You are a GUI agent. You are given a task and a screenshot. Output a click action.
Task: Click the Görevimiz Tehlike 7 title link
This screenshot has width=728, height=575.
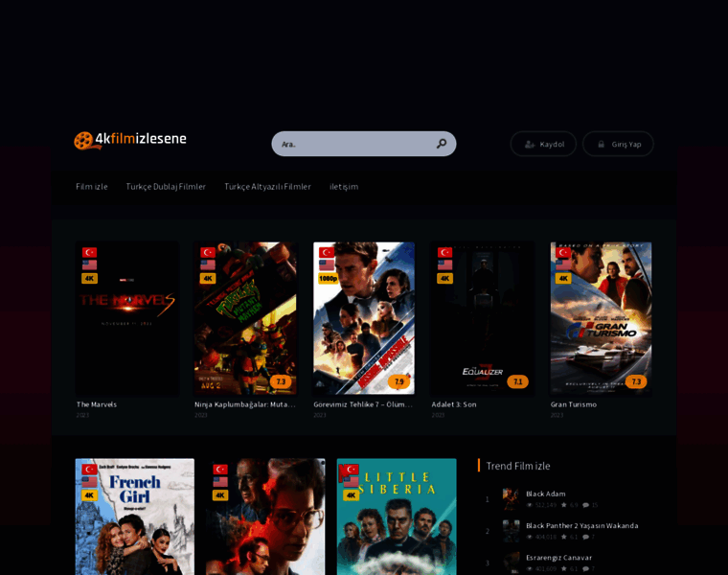[x=363, y=404]
